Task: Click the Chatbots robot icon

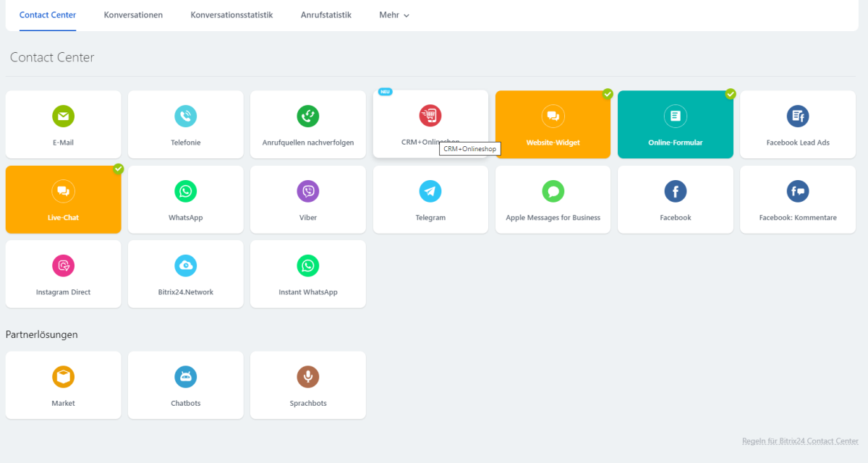Action: click(x=186, y=377)
